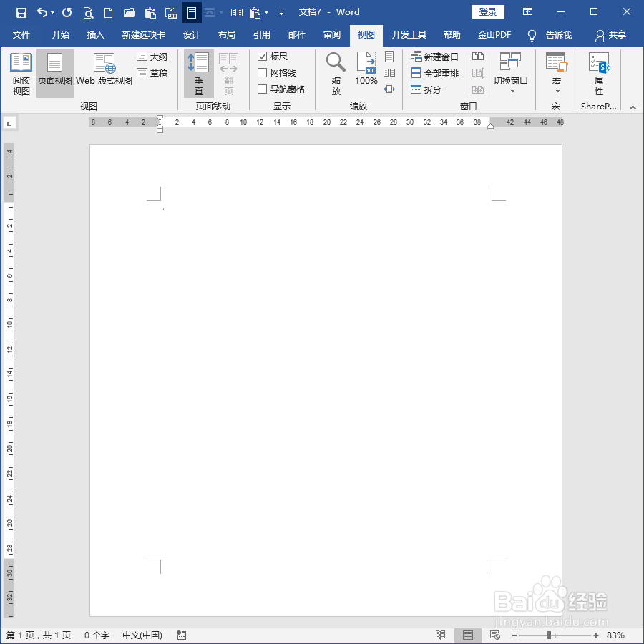Select web layout icon in status bar
The image size is (644, 644).
coord(495,635)
